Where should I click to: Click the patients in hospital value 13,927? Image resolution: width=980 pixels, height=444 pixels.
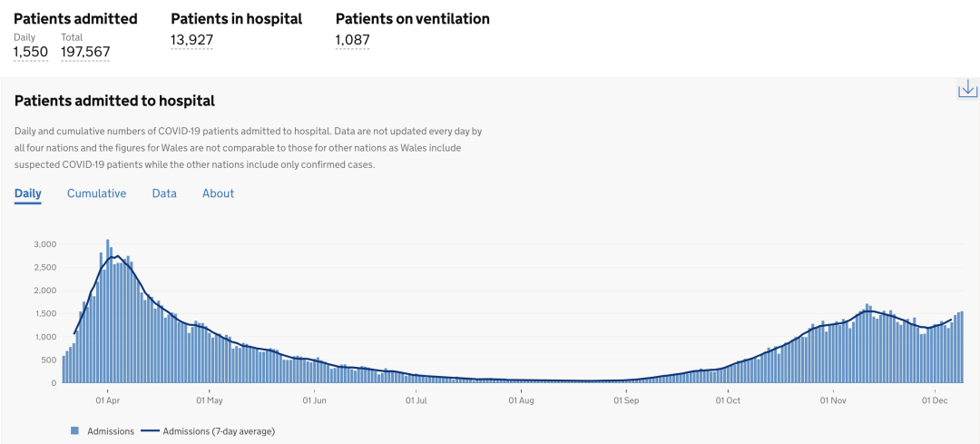click(191, 39)
